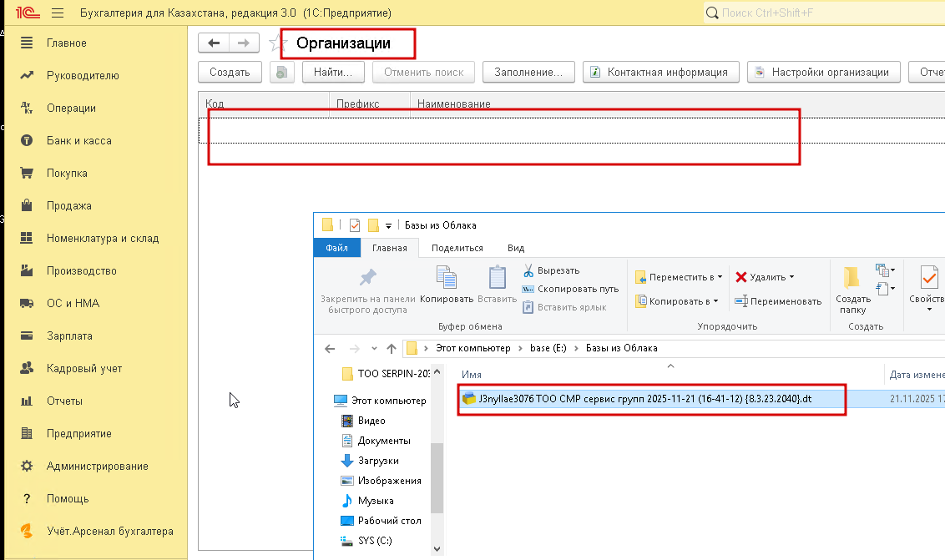Click Explorer up-folder arrow

pos(392,348)
